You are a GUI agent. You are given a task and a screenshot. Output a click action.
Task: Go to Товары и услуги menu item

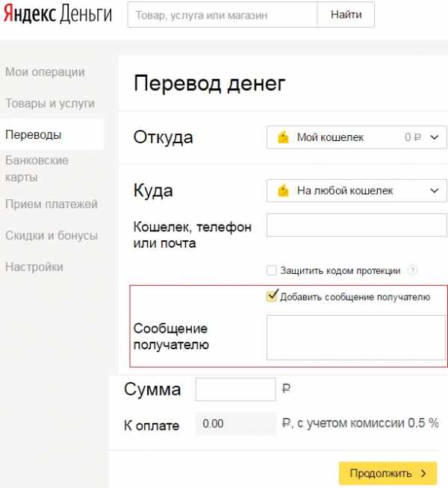(x=50, y=103)
